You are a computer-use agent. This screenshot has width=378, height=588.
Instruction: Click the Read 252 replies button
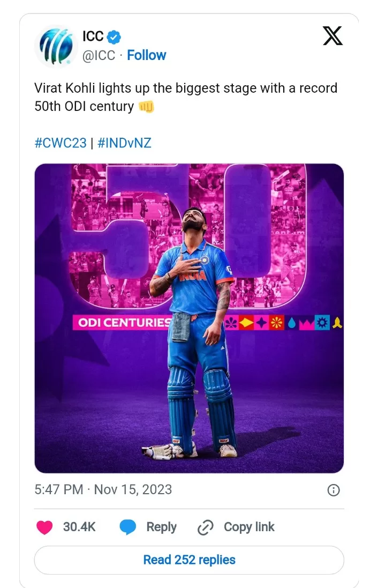click(x=189, y=560)
